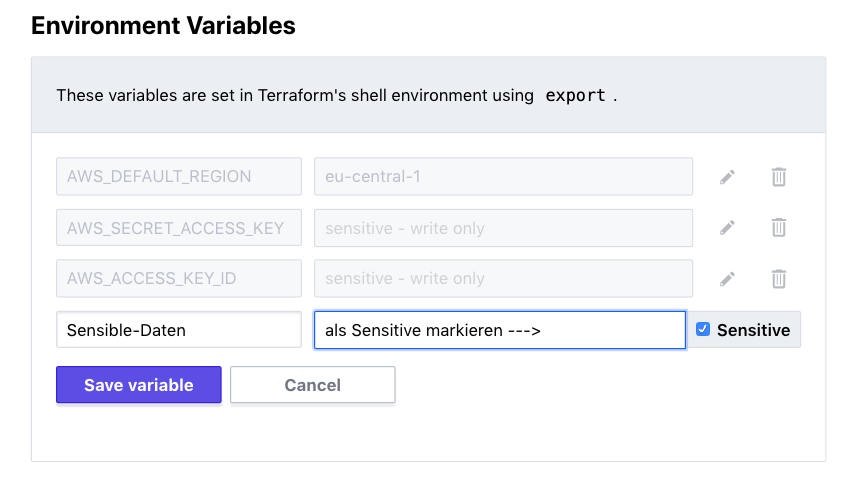Image resolution: width=858 pixels, height=477 pixels.
Task: Click the AWS_ACCESS_KEY_ID write-only value field
Action: 503,279
